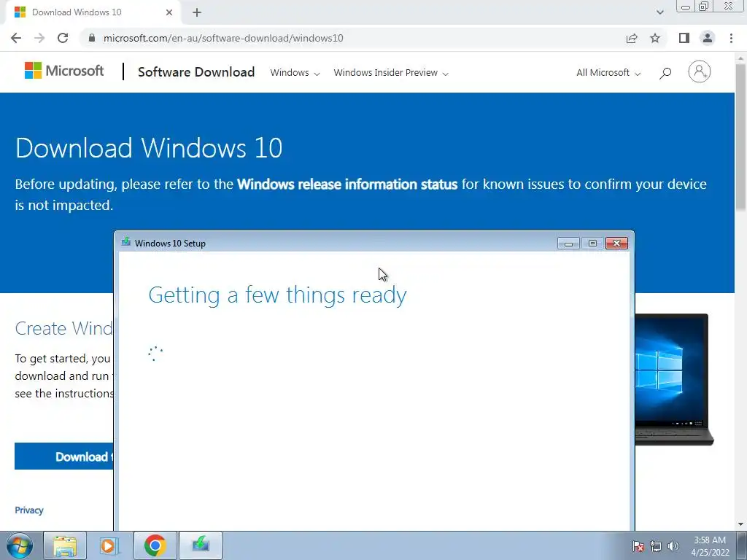Image resolution: width=747 pixels, height=560 pixels.
Task: Select the Download Windows 10 browser tab
Action: (x=93, y=12)
